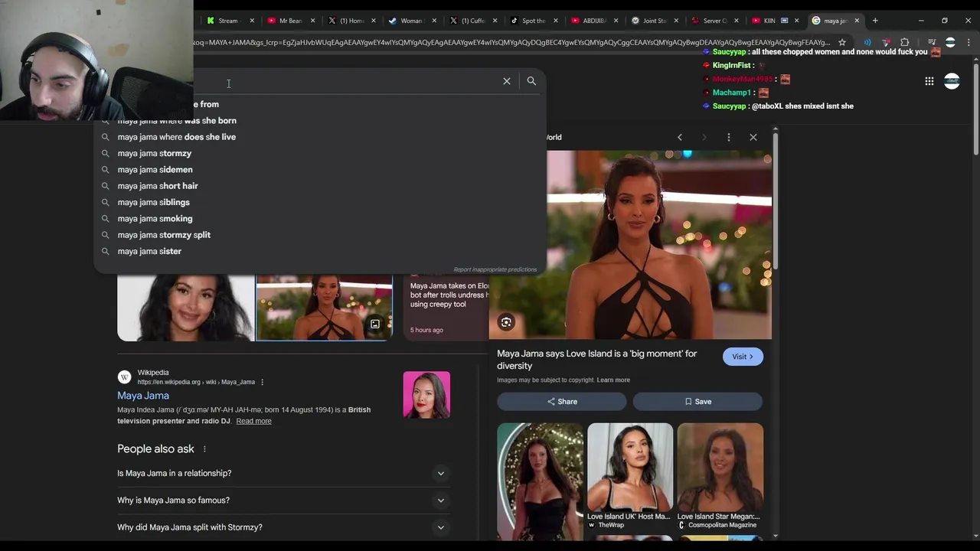Open the Maya Jama Wikipedia link
980x551 pixels.
143,396
